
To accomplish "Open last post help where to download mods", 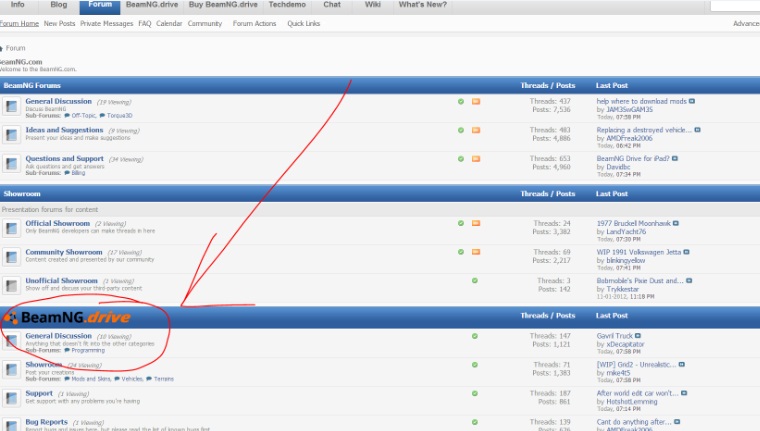I will [641, 101].
